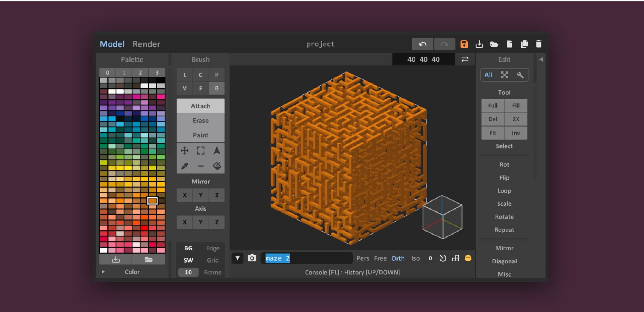
Task: Select the marquee bracket selection tool
Action: (201, 151)
